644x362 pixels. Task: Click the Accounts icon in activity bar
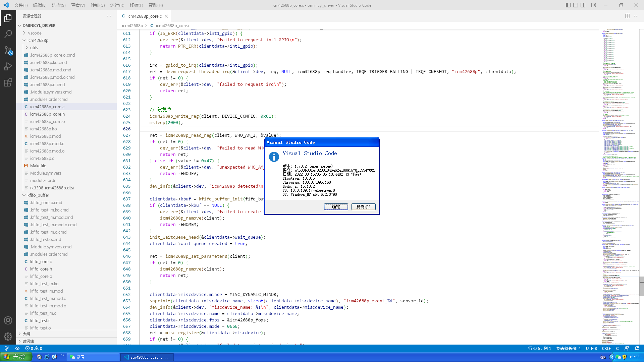pyautogui.click(x=8, y=320)
